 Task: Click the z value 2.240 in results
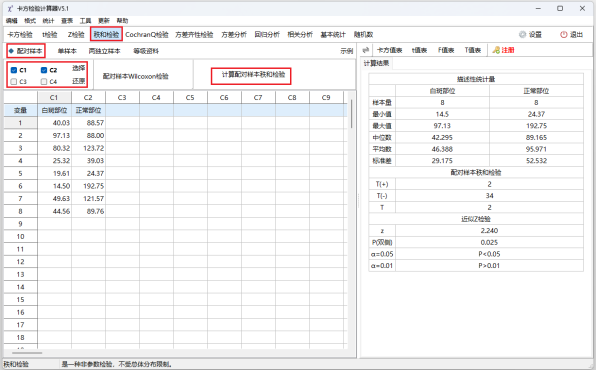point(489,230)
